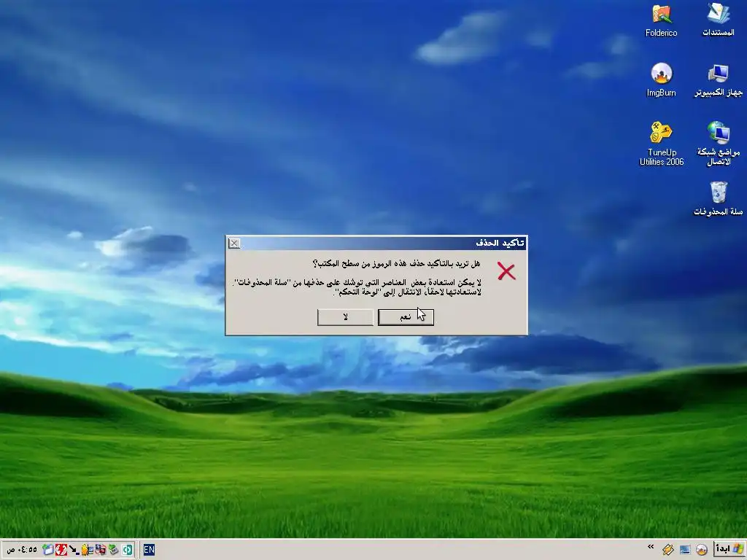
Task: Click the green arrow hardware tray icon
Action: 113,550
